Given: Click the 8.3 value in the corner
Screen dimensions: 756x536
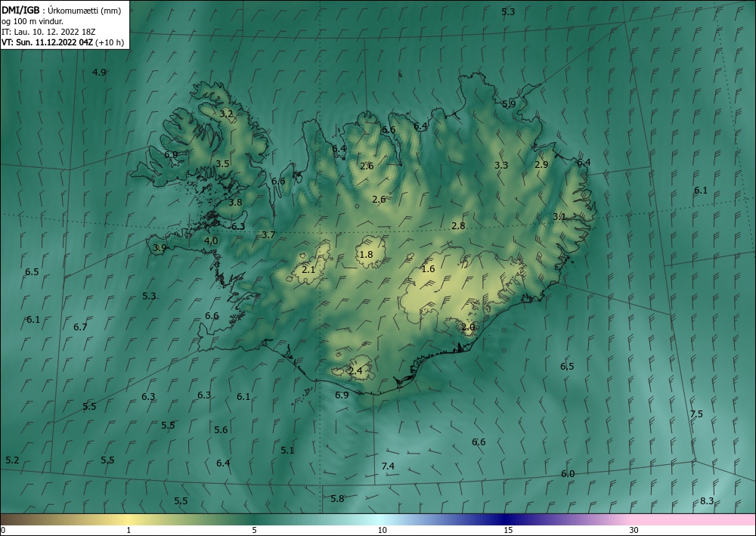Looking at the screenshot, I should coord(707,501).
